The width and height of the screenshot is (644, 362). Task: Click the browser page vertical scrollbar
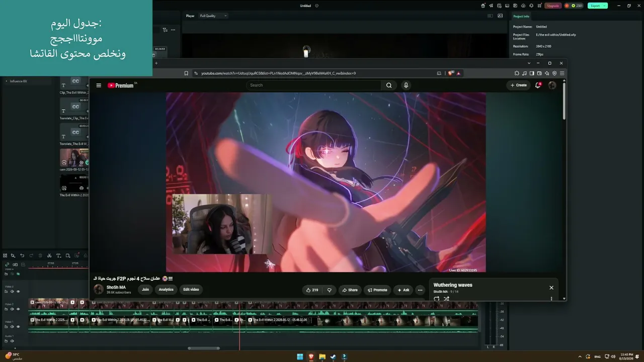coord(564,101)
